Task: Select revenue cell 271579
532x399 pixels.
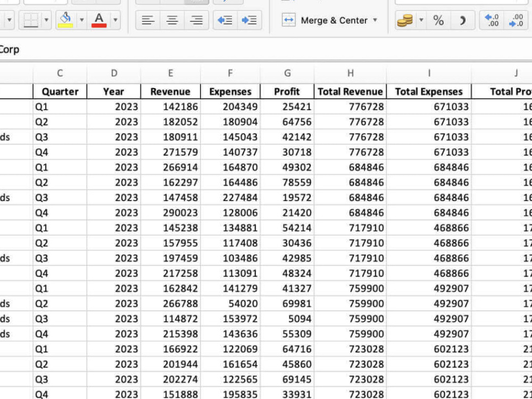Action: 170,152
